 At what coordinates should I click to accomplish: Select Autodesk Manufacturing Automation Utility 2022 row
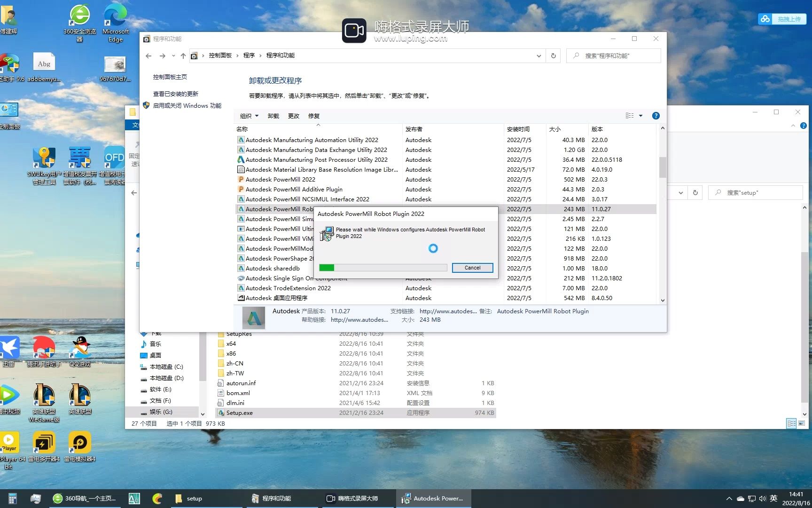click(445, 140)
